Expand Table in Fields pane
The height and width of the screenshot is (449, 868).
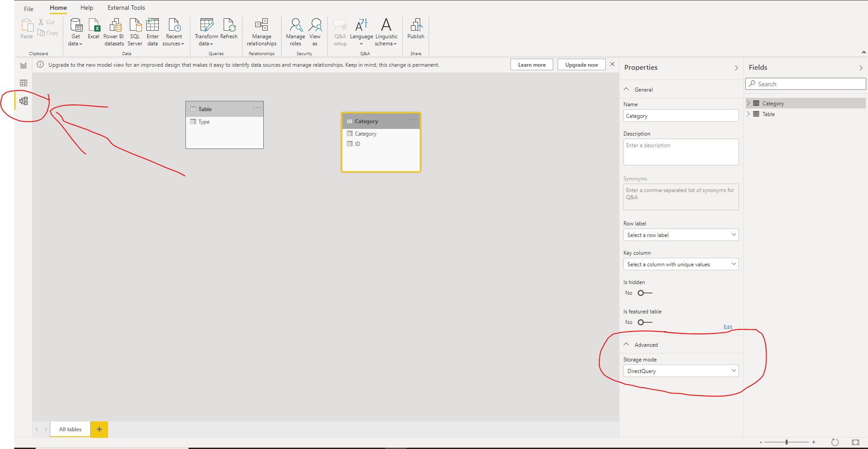pyautogui.click(x=748, y=114)
